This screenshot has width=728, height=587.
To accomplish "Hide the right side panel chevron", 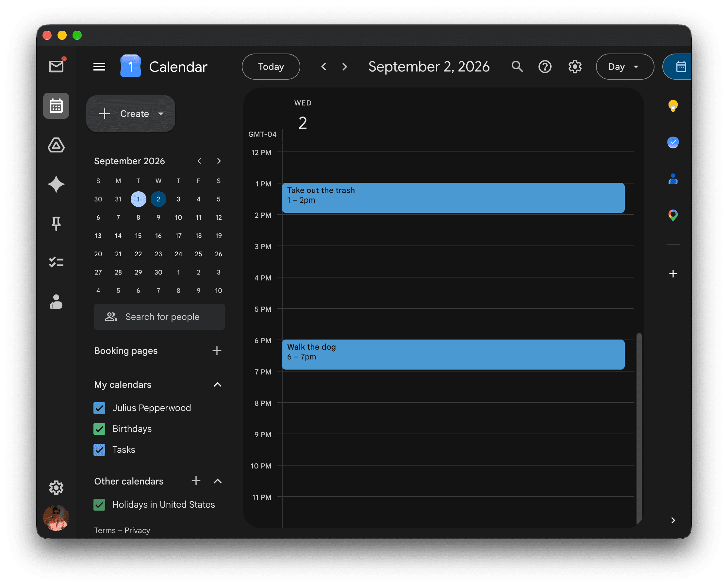I will (673, 520).
